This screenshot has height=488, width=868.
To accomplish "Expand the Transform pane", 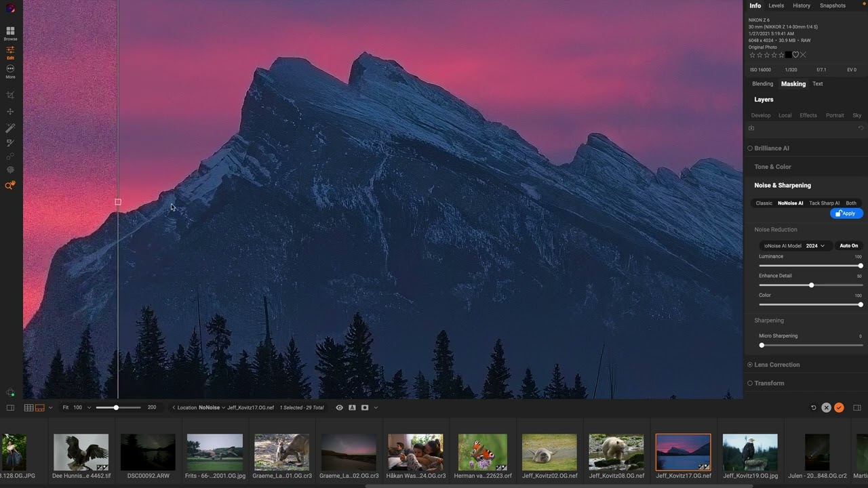I will point(769,383).
